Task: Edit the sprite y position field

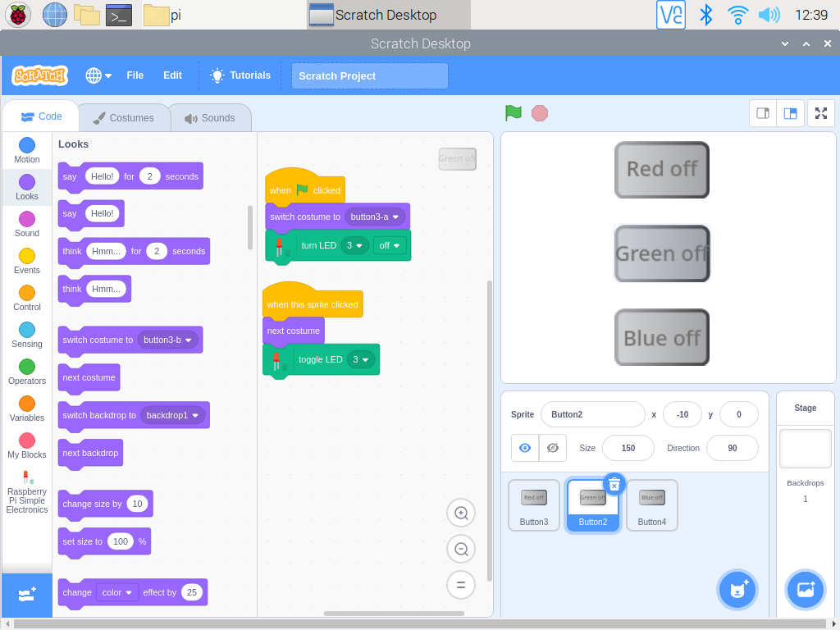Action: tap(739, 414)
